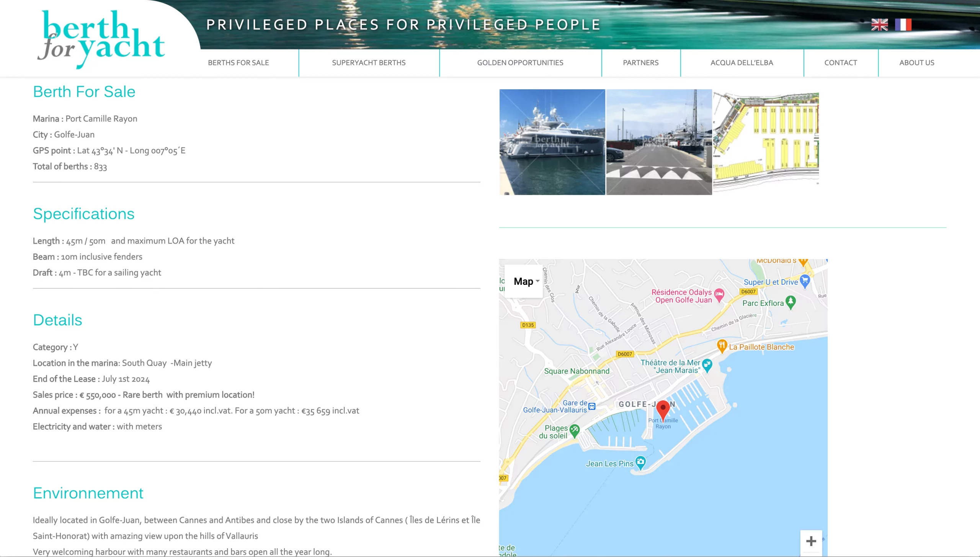Click the D6007 road badge near Rue Alexandre Louce
Image resolution: width=980 pixels, height=557 pixels.
click(625, 354)
